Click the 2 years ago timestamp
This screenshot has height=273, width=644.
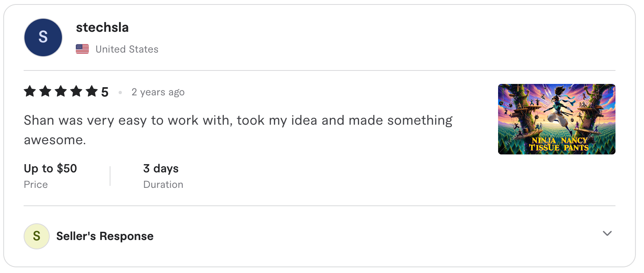[158, 92]
